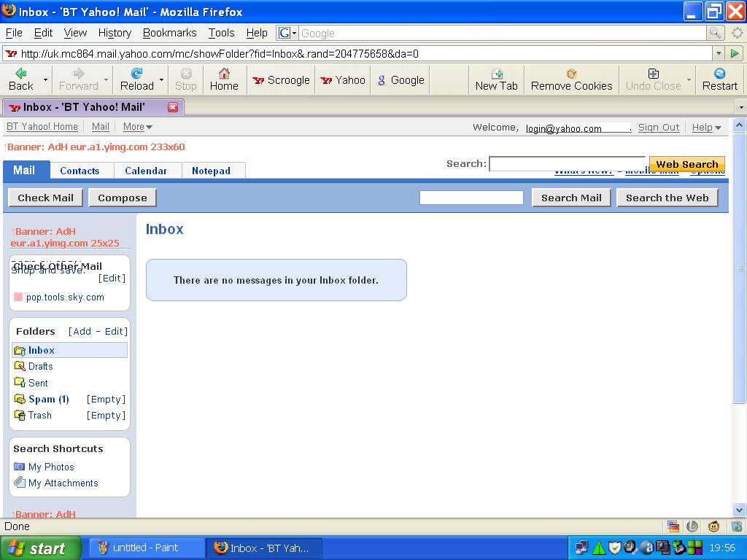The height and width of the screenshot is (560, 747).
Task: Click the Google search magnifier icon
Action: pos(716,33)
